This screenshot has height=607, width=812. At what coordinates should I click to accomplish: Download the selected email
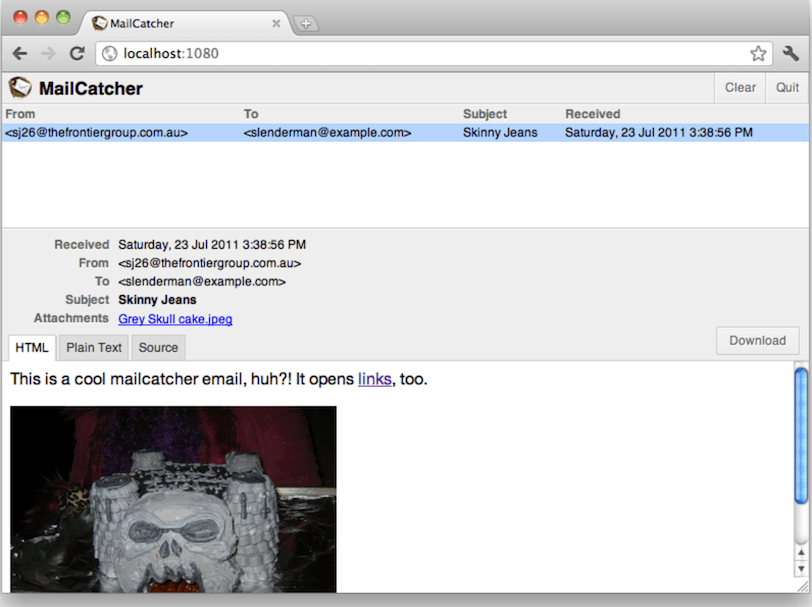[758, 340]
